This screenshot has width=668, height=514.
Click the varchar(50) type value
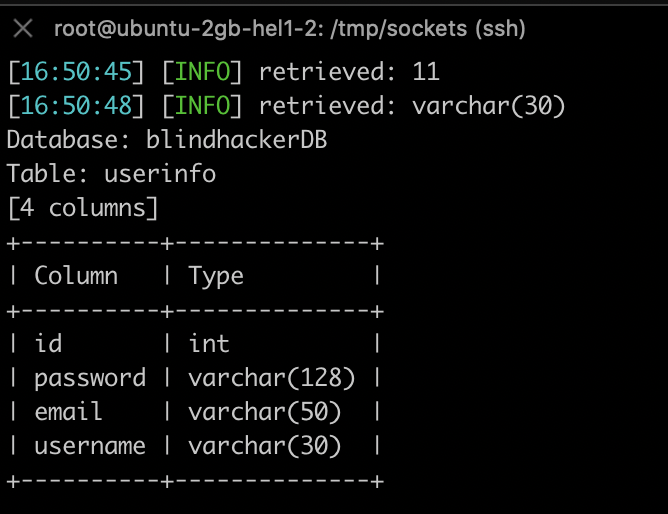(265, 412)
